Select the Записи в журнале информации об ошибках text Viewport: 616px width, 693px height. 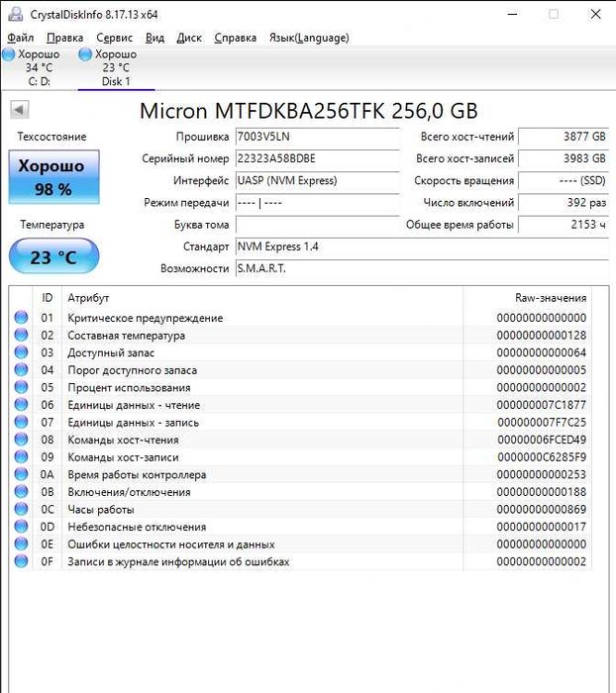178,561
